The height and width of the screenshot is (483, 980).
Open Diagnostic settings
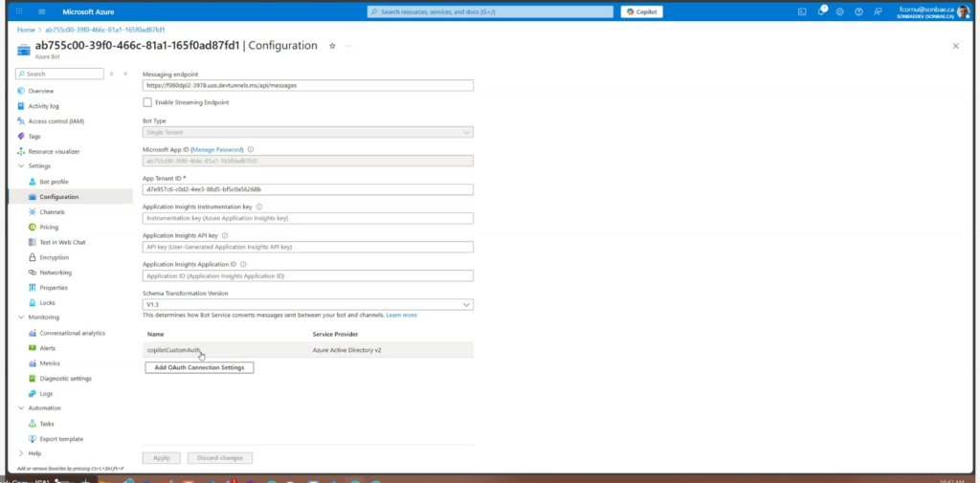[65, 379]
